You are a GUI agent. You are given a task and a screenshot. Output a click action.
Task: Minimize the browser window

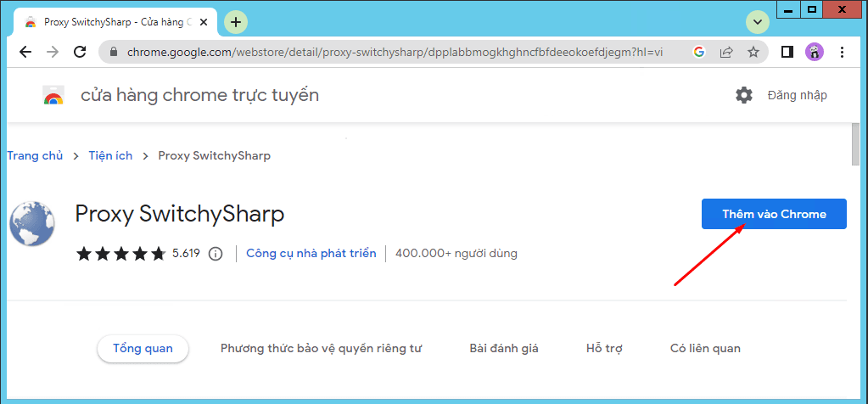788,10
